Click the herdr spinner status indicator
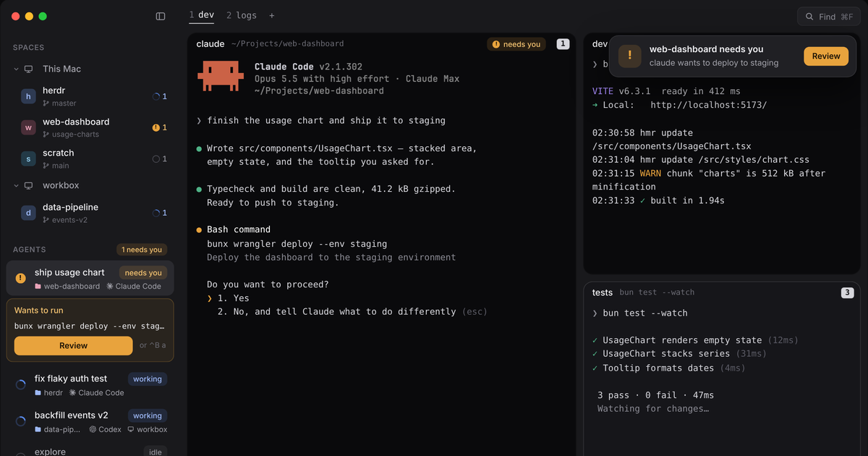 (156, 96)
